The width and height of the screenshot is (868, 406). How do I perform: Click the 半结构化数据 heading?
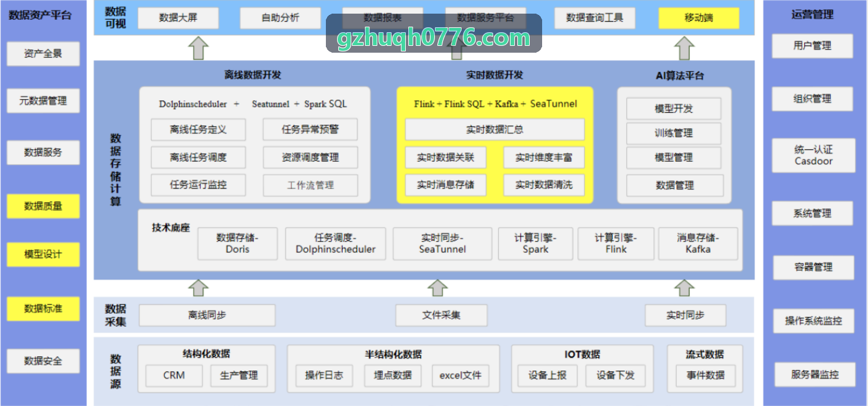pos(393,354)
